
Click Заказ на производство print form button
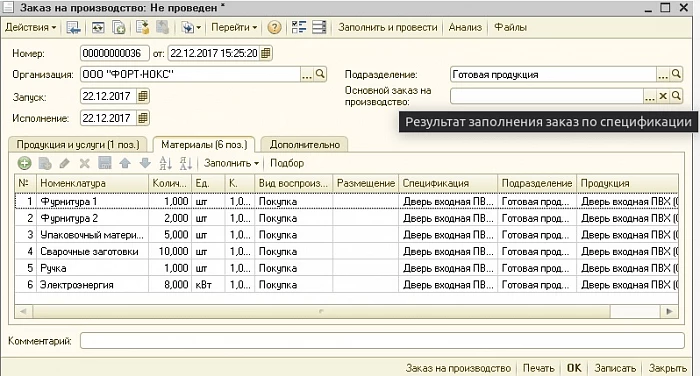pos(458,368)
